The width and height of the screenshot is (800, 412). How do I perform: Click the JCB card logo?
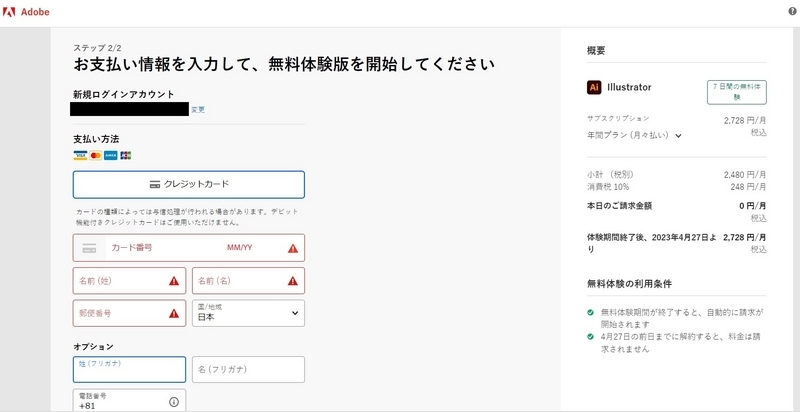pos(126,156)
